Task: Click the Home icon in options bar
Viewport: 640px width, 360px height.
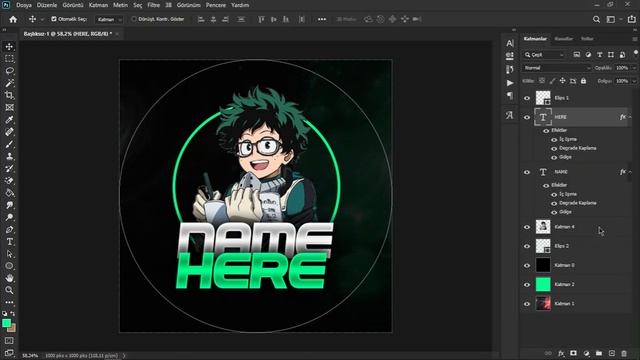Action: [x=13, y=19]
